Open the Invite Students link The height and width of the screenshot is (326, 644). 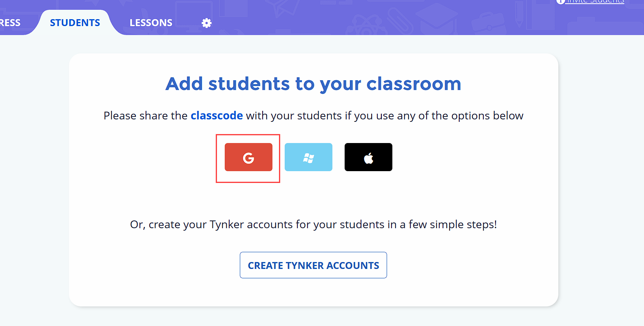click(x=595, y=2)
